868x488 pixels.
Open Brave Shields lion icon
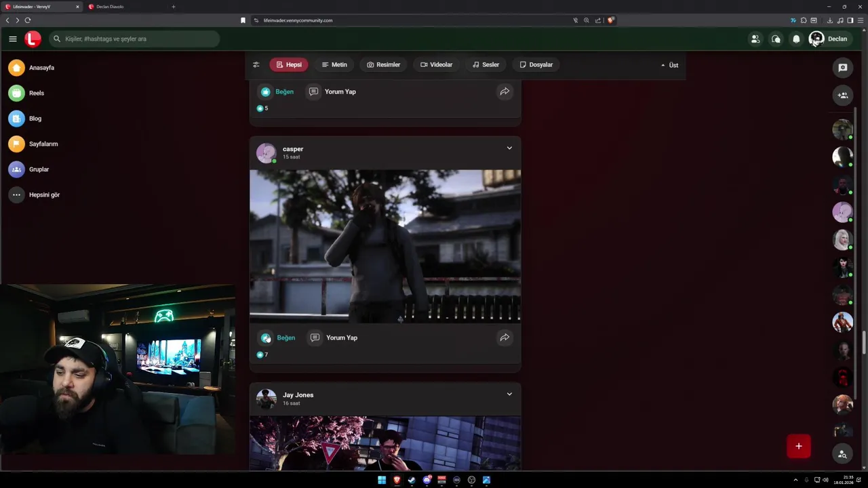(610, 20)
